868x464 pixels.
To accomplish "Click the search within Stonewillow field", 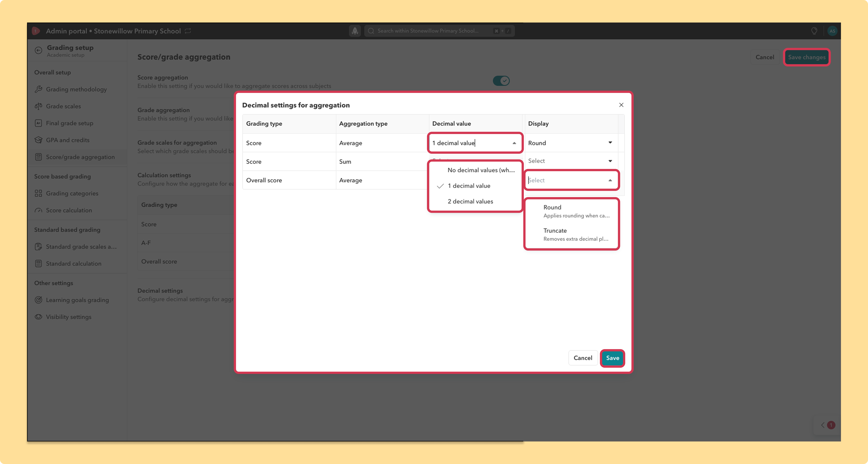I will point(439,31).
